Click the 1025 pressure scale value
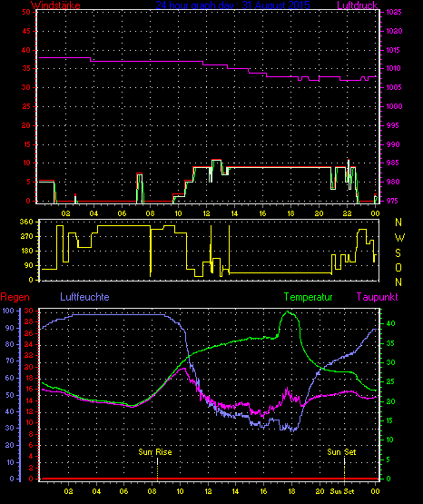Screen dimensions: 423x504 394,12
